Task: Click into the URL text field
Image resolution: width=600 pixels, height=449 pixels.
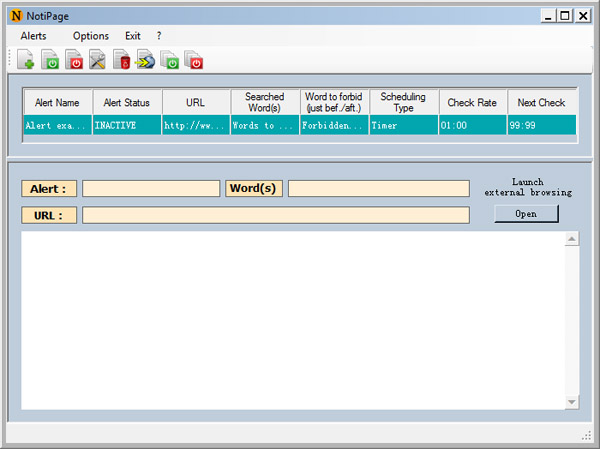Action: 275,215
